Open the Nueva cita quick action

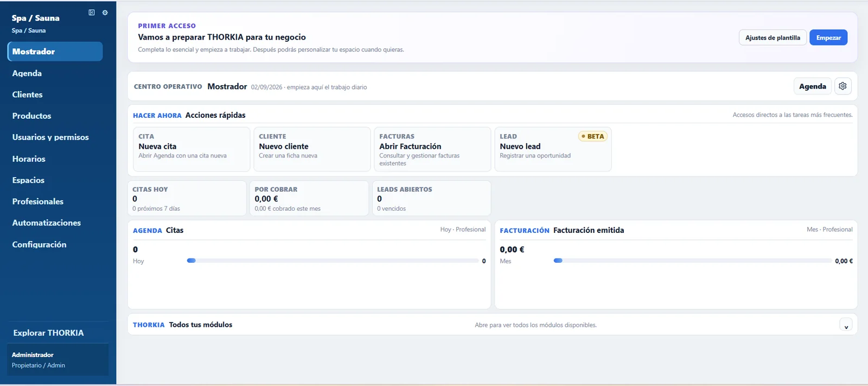click(192, 149)
